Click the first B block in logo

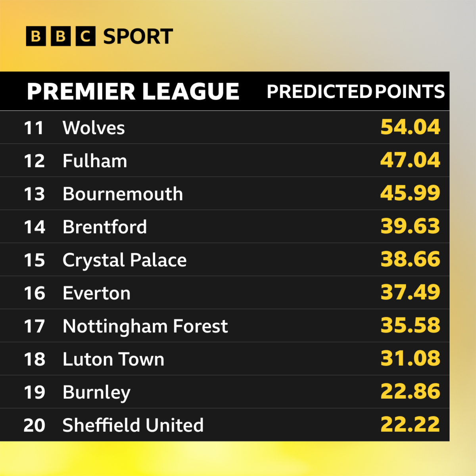coord(36,36)
